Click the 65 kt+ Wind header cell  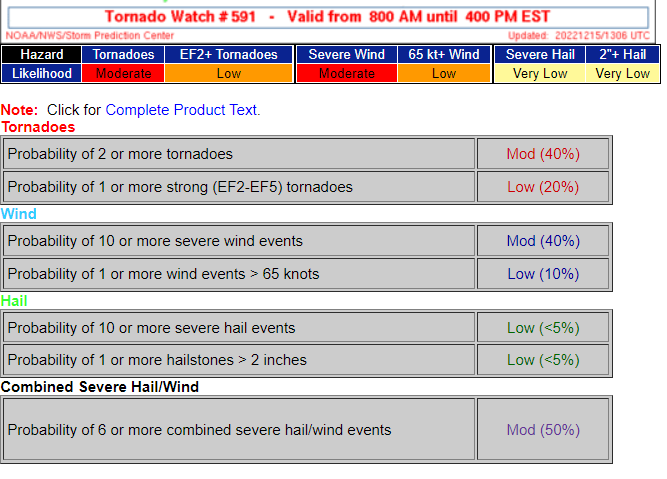(x=444, y=54)
